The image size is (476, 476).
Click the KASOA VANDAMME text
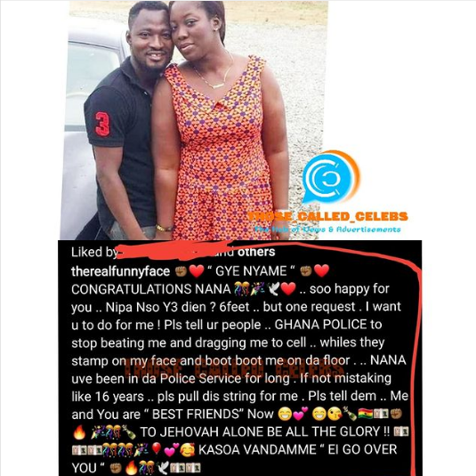[x=257, y=450]
